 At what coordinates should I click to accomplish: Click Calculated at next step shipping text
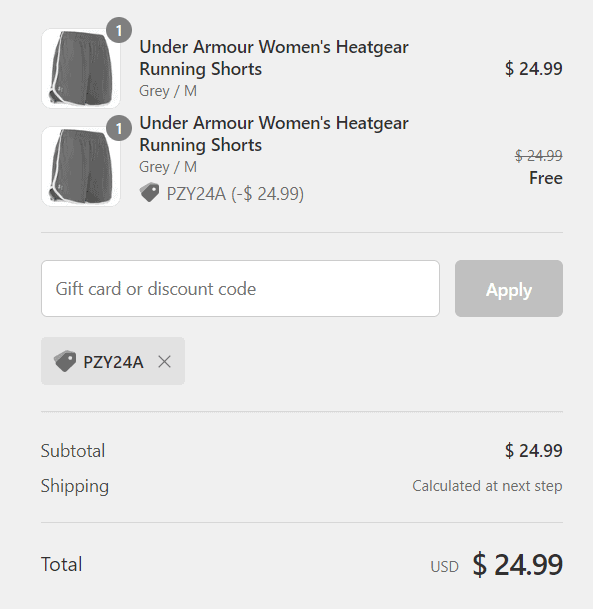pyautogui.click(x=487, y=486)
